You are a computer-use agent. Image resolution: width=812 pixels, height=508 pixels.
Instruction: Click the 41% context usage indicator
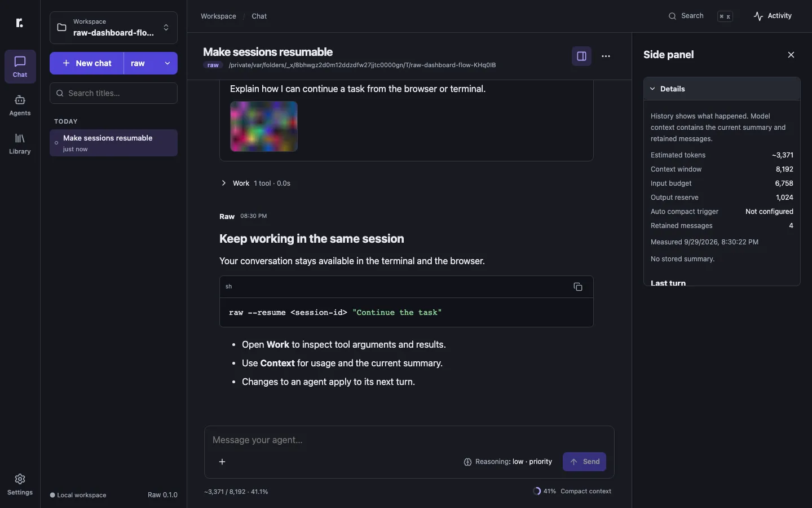coord(545,491)
